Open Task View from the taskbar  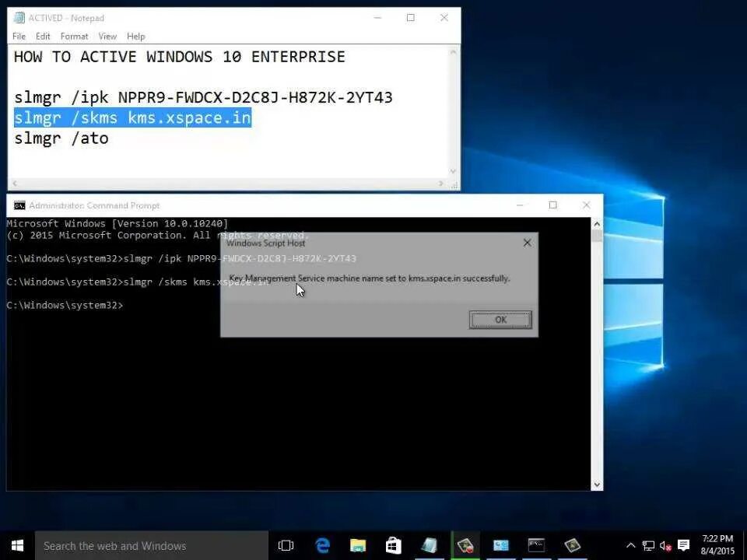pos(286,545)
